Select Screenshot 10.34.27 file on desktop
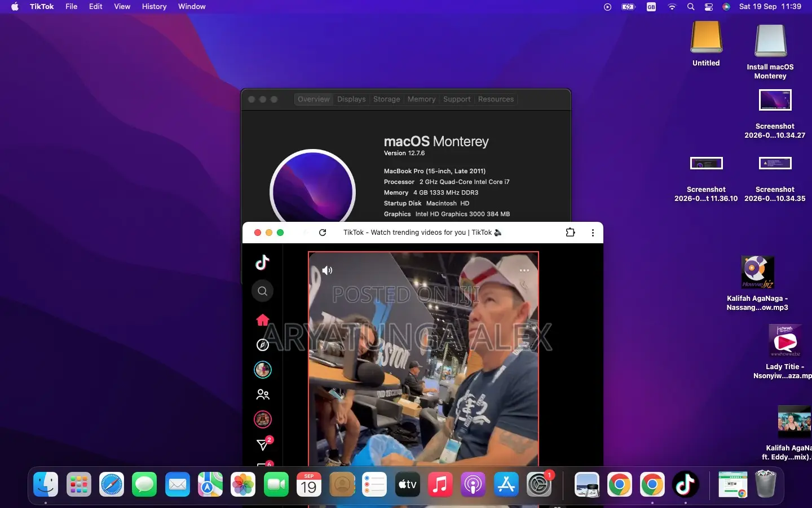 (775, 114)
